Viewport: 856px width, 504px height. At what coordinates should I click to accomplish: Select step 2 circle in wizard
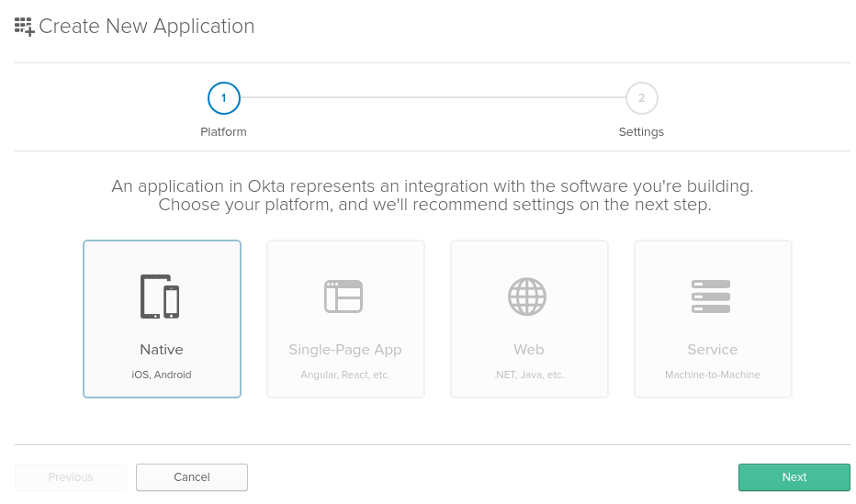[641, 98]
